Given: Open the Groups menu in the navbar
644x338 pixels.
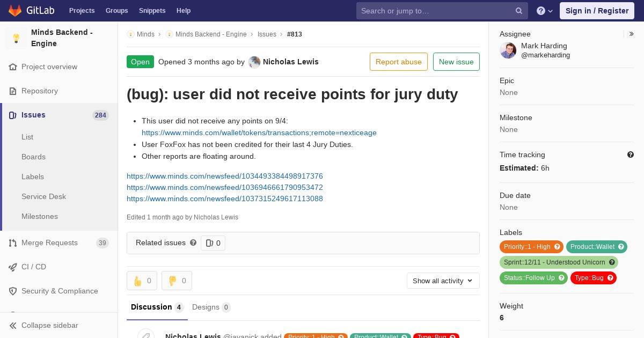Looking at the screenshot, I should [x=116, y=11].
